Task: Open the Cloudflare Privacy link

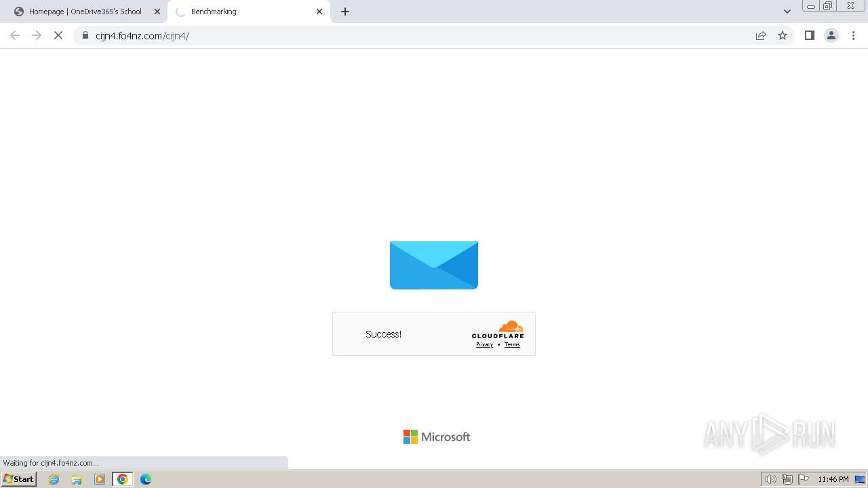Action: coord(484,344)
